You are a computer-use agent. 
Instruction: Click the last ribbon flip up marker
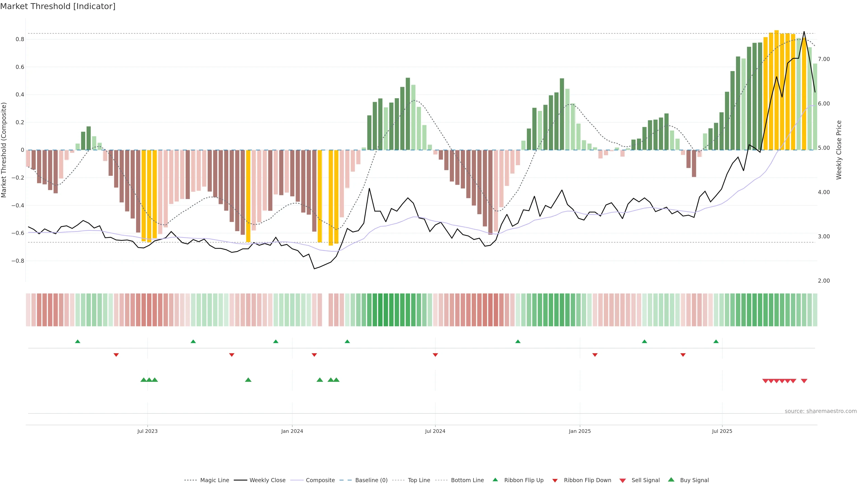[x=716, y=342]
